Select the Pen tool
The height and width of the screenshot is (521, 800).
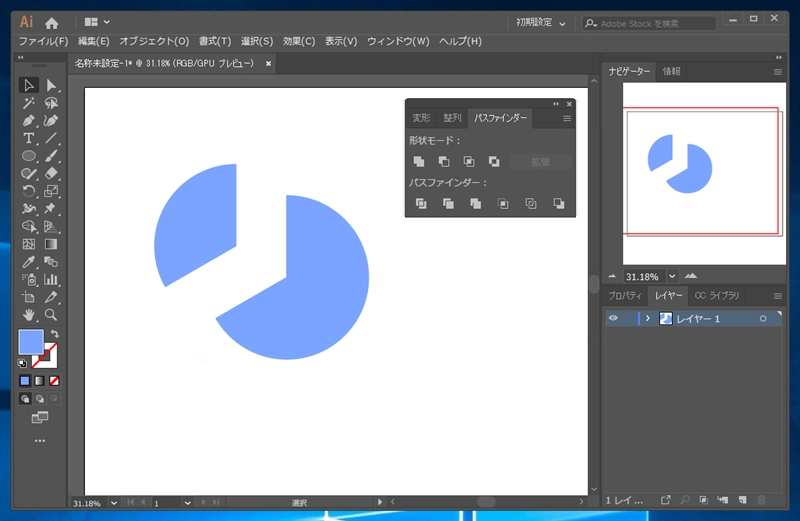(29, 121)
